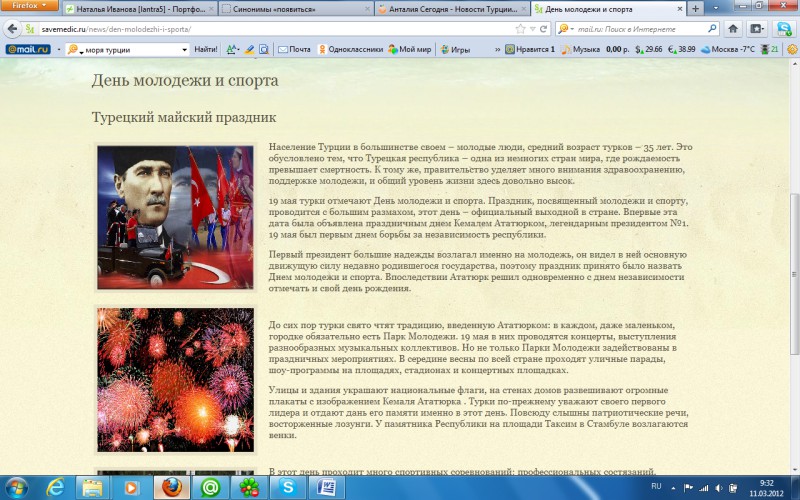Click the Firefox taskbar button
Screen dimensions: 800x500
pyautogui.click(x=171, y=488)
